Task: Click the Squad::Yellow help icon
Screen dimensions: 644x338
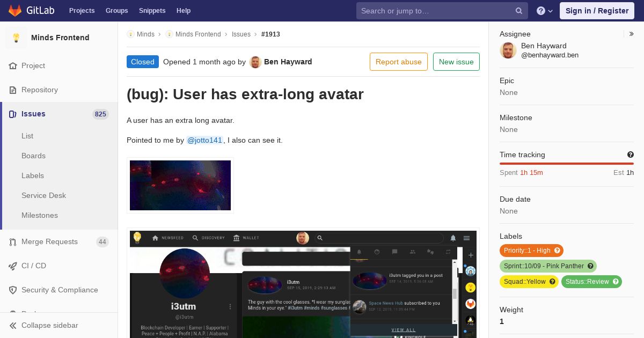Action: point(552,282)
